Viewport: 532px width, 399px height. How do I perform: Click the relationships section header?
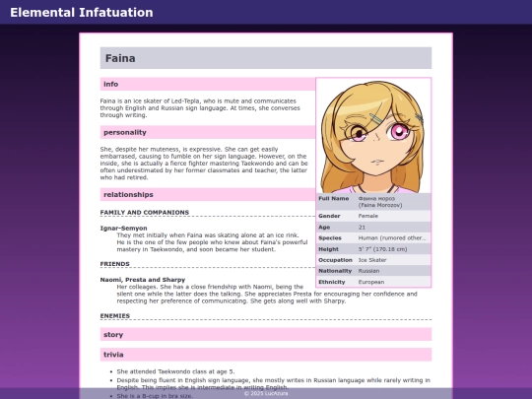pyautogui.click(x=208, y=195)
